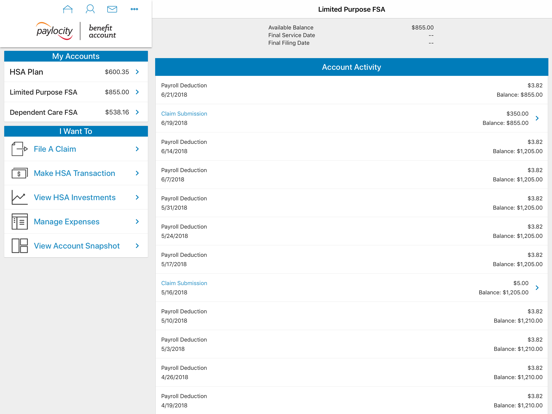Open the View Account Snapshot chevron
552x414 pixels.
click(137, 246)
